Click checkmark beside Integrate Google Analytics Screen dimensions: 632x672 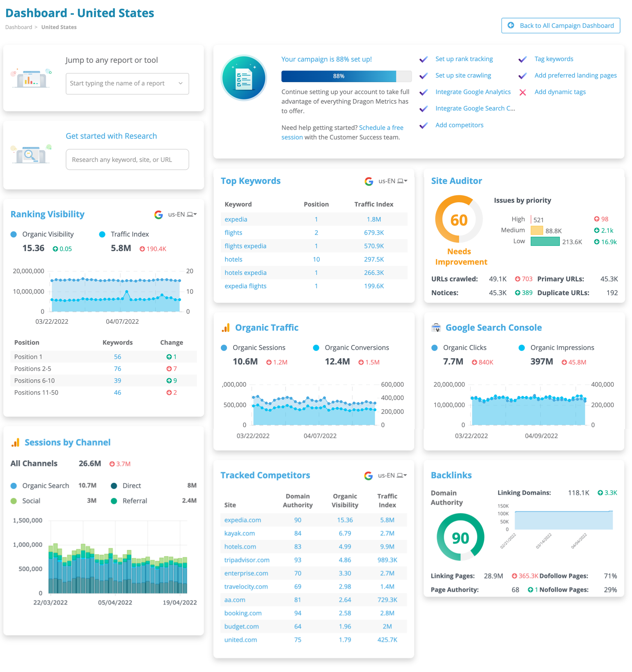click(424, 92)
